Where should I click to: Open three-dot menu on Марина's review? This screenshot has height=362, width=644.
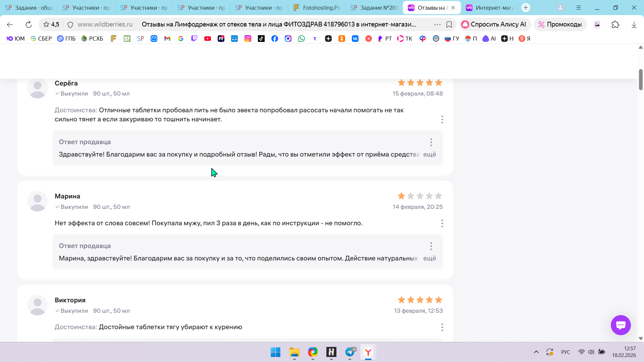click(442, 223)
